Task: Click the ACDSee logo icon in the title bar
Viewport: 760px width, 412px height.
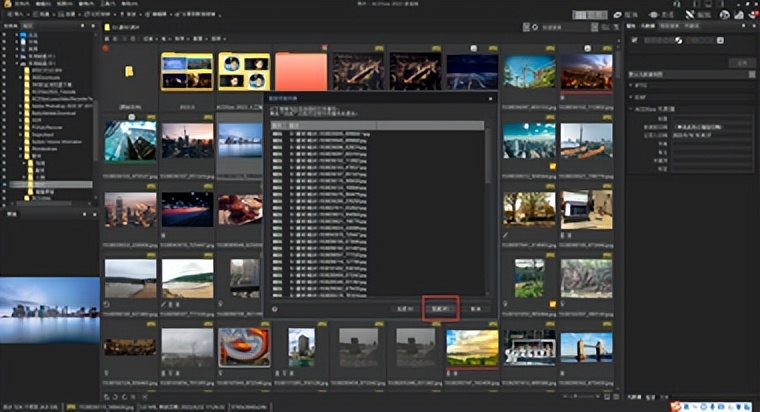Action: [x=7, y=4]
